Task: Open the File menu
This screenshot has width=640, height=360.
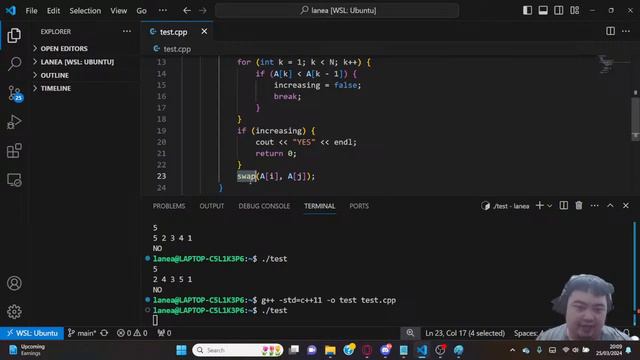Action: point(31,11)
